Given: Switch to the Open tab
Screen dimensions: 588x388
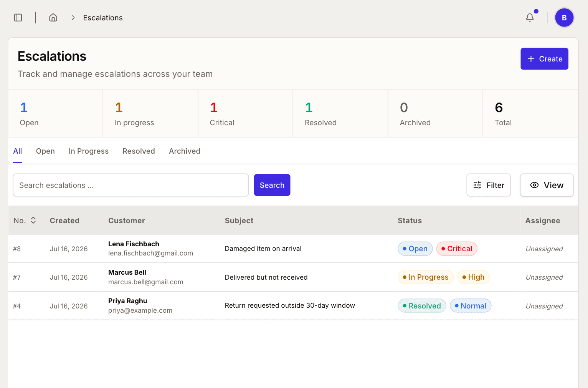Looking at the screenshot, I should point(45,151).
